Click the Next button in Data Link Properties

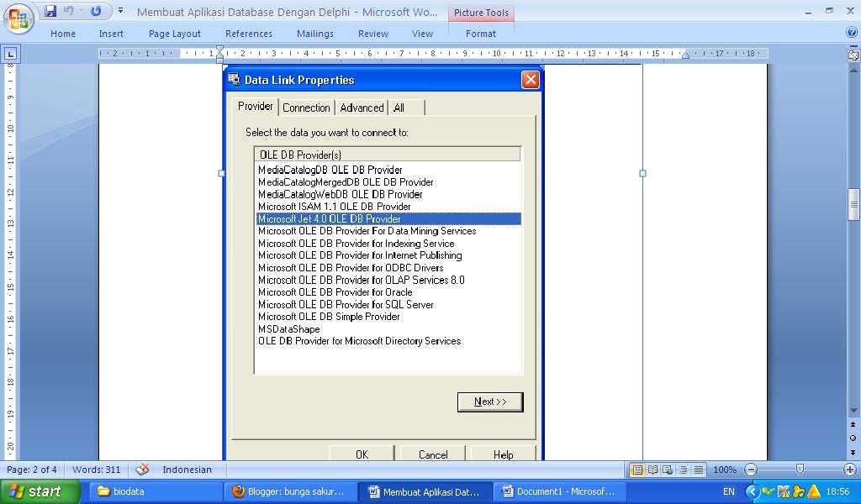(490, 402)
